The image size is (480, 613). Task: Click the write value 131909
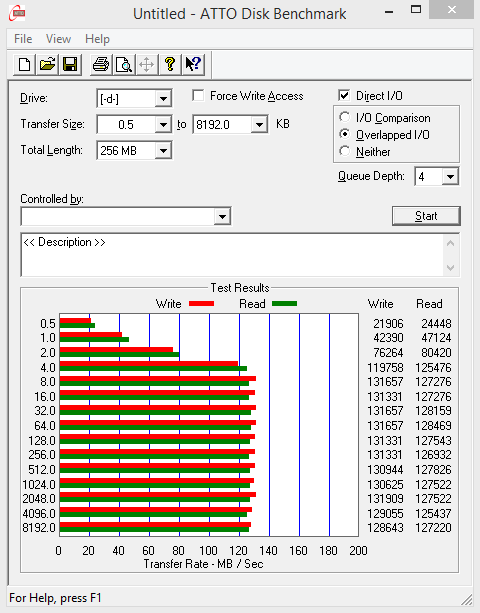(385, 498)
